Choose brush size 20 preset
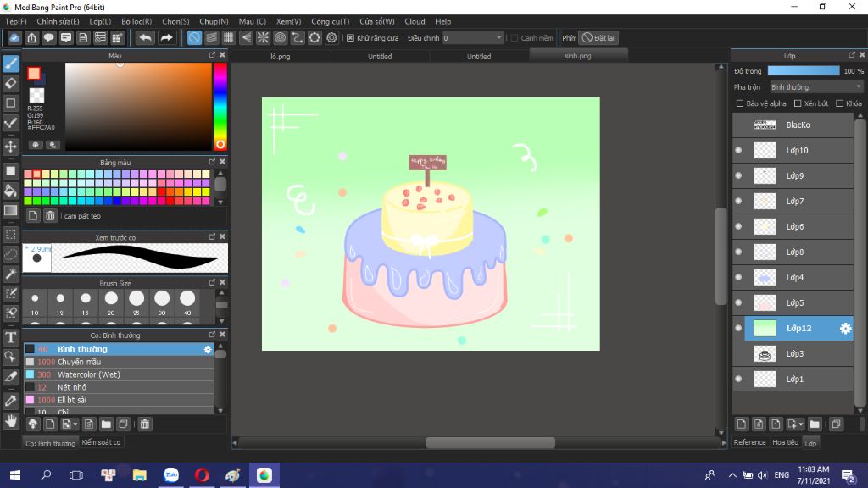868x488 pixels. [x=111, y=302]
